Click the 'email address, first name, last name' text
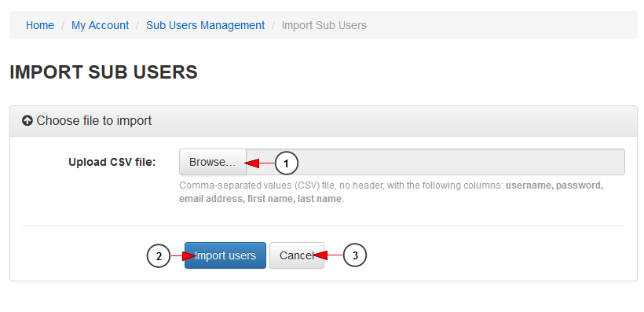Viewport: 644px width, 312px height. click(x=260, y=199)
